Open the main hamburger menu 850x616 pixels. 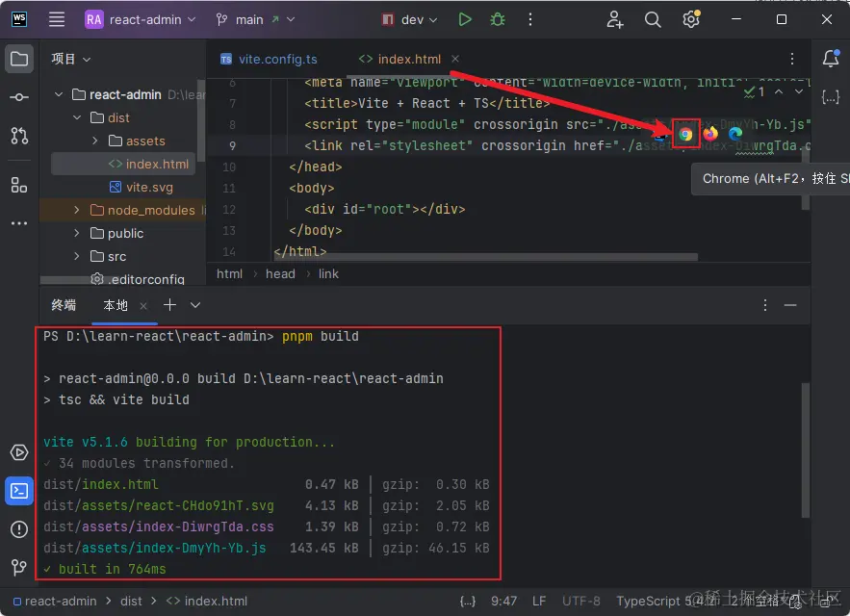57,19
